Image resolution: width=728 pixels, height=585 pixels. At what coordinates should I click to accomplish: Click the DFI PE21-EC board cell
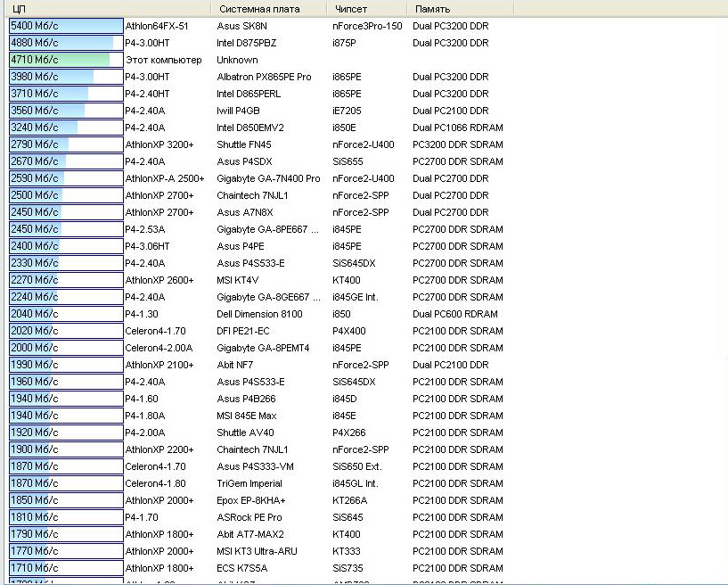243,331
